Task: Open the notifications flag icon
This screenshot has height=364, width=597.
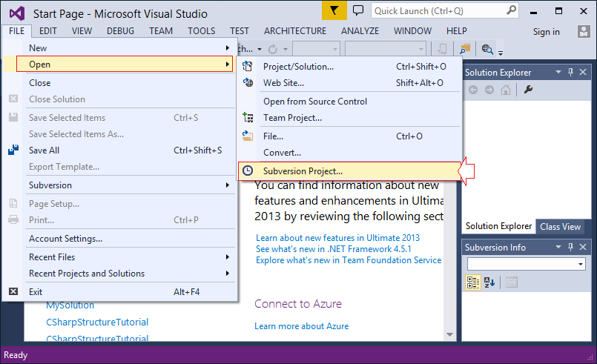Action: tap(334, 10)
